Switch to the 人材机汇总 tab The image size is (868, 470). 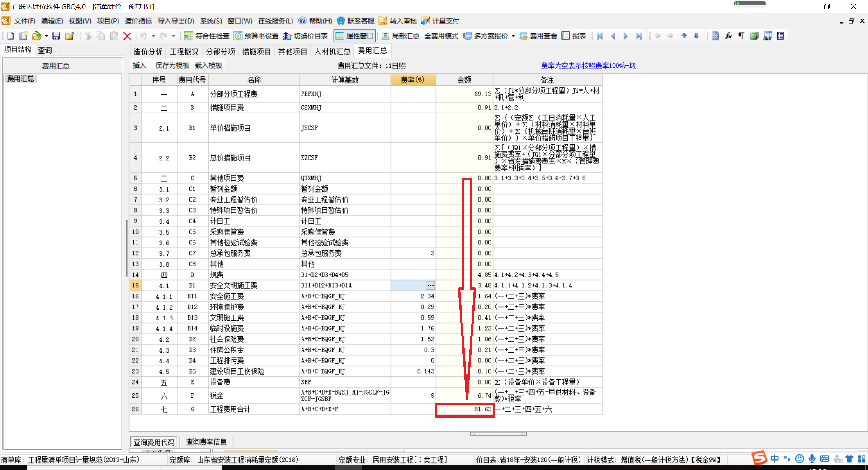tap(332, 52)
